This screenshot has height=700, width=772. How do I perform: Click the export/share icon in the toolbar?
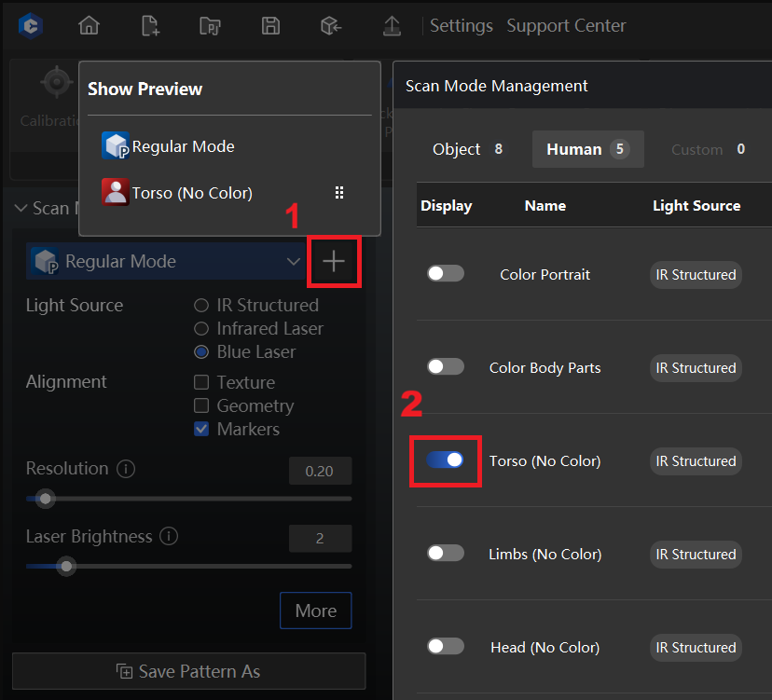click(392, 25)
